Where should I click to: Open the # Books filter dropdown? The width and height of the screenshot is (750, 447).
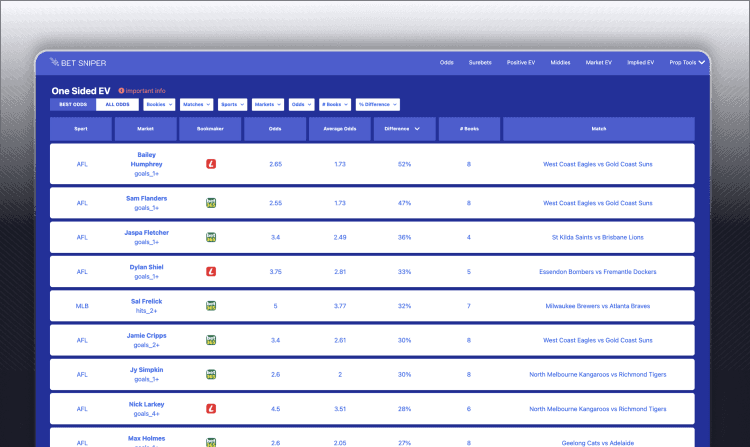(x=335, y=104)
